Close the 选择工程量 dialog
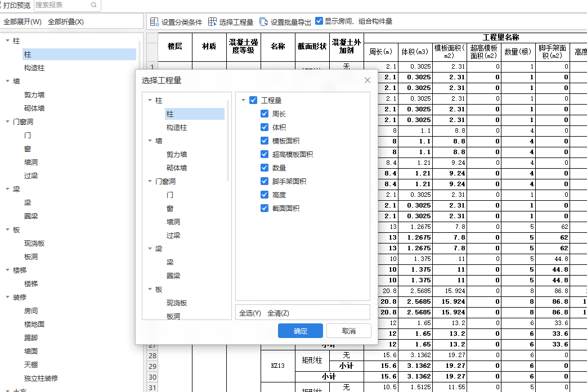The height and width of the screenshot is (392, 587). (x=368, y=80)
